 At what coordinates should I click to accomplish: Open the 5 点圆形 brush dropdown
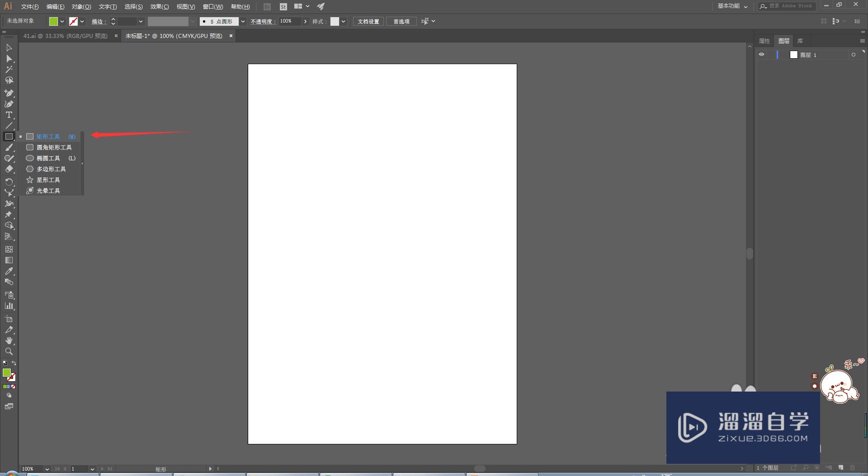(x=243, y=22)
